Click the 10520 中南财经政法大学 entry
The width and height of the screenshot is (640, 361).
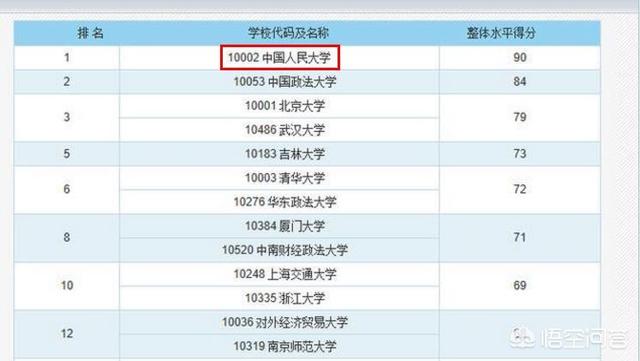(x=285, y=250)
